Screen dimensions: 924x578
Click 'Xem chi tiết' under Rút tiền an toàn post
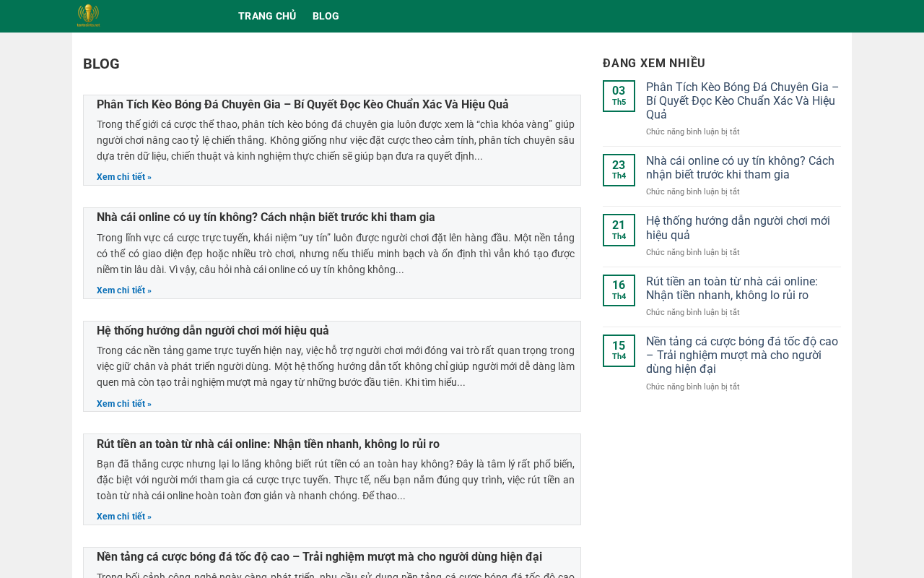pyautogui.click(x=124, y=517)
